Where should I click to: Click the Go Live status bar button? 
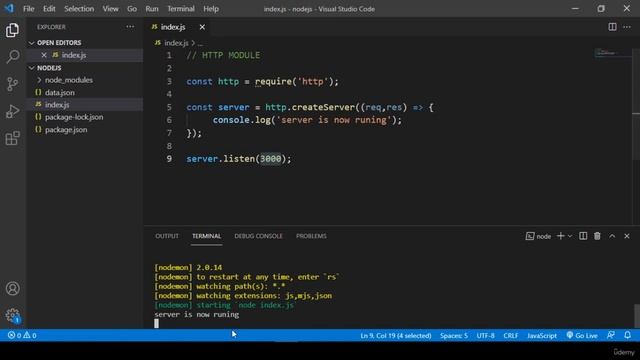pyautogui.click(x=582, y=336)
